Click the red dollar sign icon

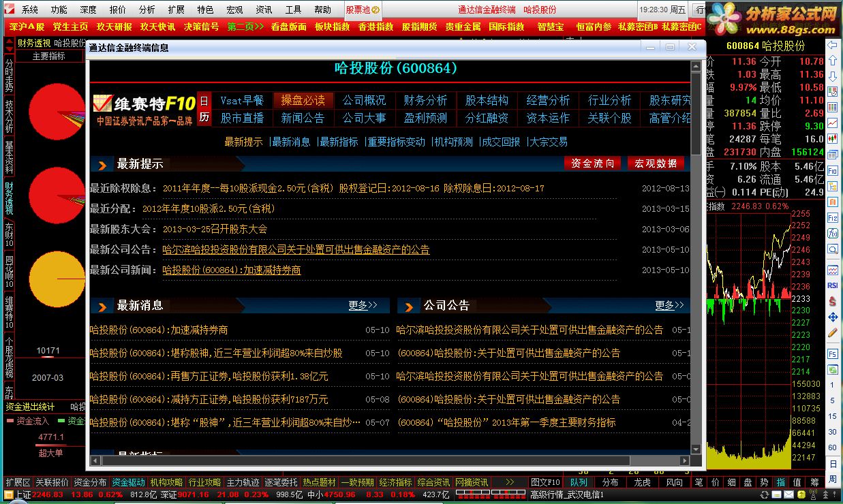pos(832,301)
